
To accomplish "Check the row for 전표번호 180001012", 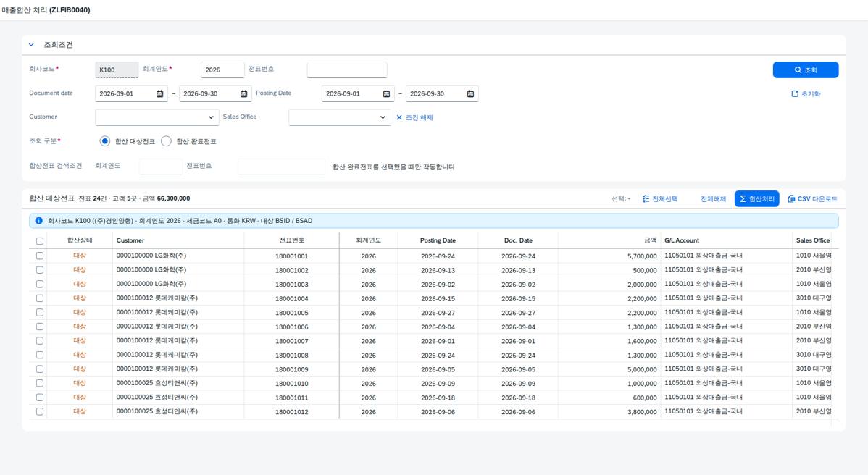I will click(39, 411).
